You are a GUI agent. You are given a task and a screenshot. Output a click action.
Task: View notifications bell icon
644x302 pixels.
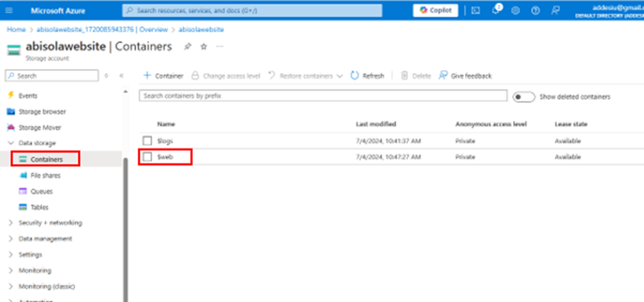tap(495, 11)
